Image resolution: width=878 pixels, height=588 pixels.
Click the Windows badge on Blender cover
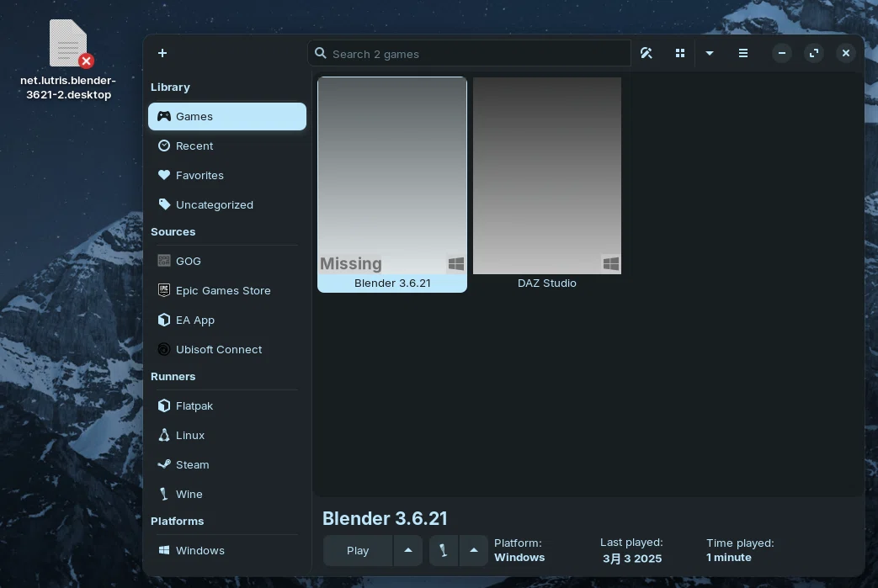click(x=455, y=263)
